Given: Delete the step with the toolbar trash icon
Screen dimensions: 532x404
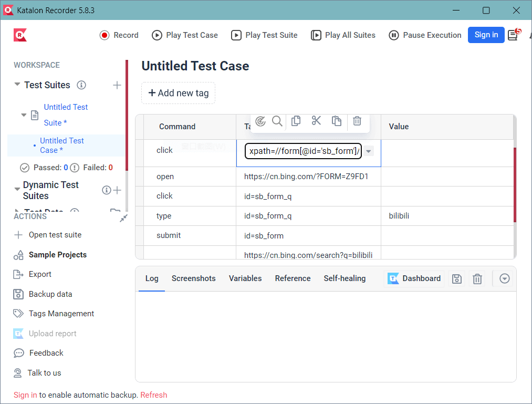Looking at the screenshot, I should coord(357,121).
